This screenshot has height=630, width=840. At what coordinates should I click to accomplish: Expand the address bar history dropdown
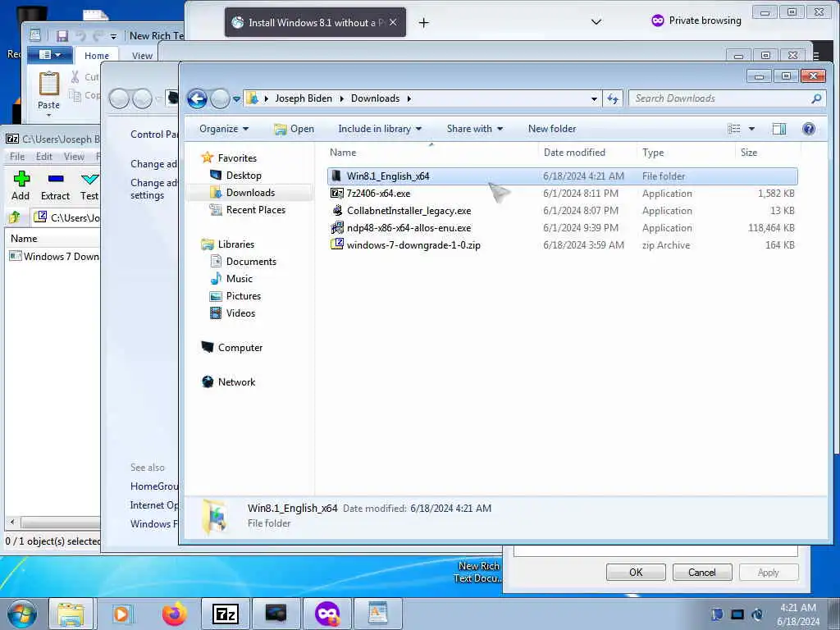(594, 99)
